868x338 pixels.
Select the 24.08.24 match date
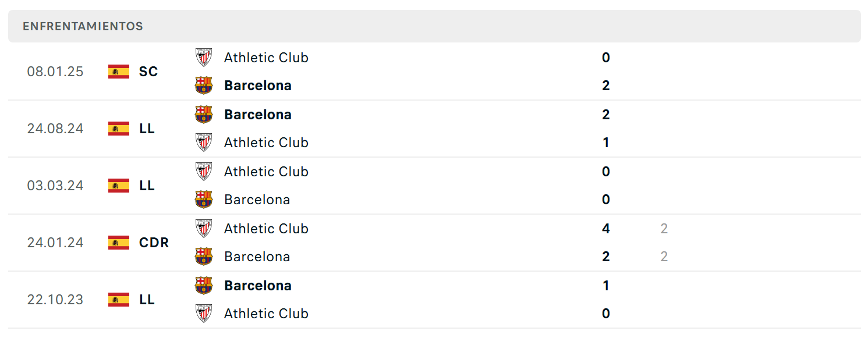tap(55, 129)
